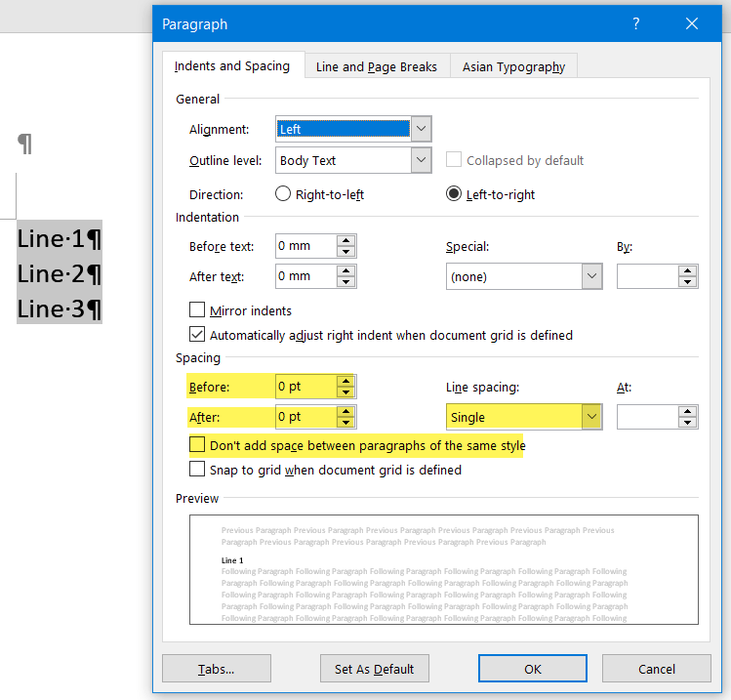Image resolution: width=731 pixels, height=700 pixels.
Task: Increase Spacing Before with up arrow
Action: click(345, 381)
